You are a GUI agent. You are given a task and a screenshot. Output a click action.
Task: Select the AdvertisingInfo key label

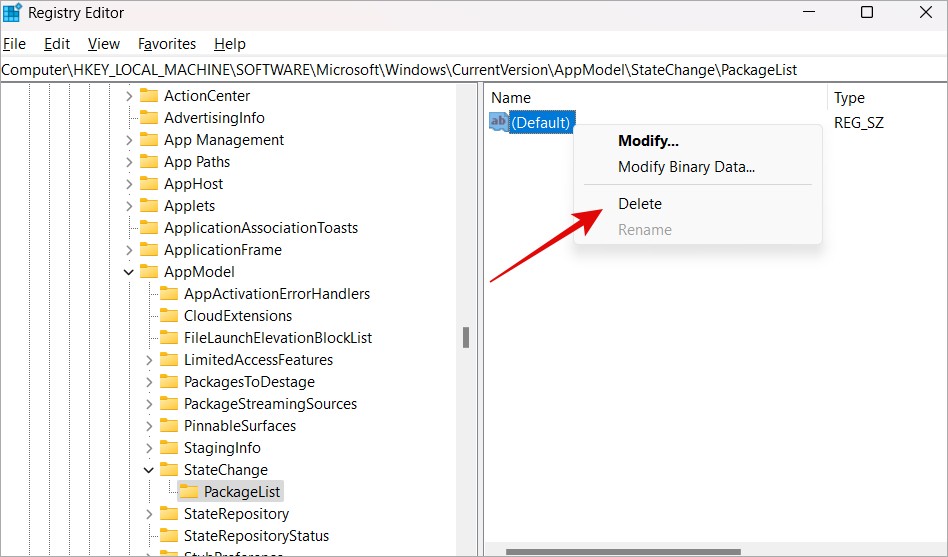214,118
